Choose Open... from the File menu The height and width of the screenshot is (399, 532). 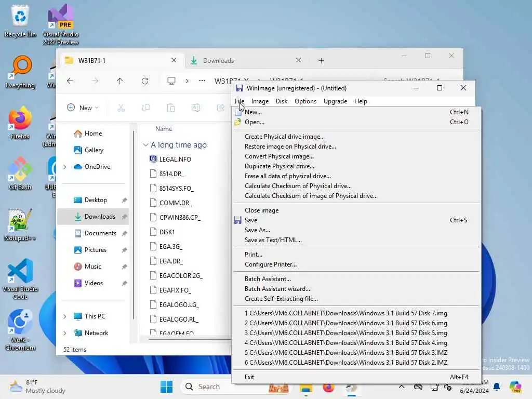tap(356, 122)
